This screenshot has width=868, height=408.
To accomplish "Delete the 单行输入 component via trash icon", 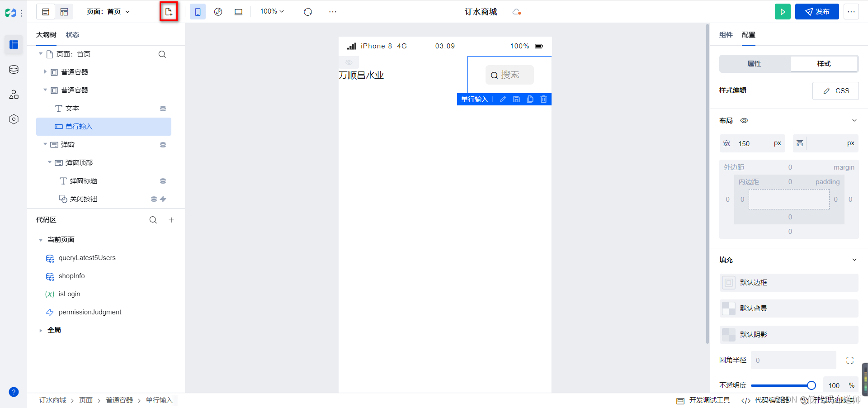I will click(x=543, y=99).
